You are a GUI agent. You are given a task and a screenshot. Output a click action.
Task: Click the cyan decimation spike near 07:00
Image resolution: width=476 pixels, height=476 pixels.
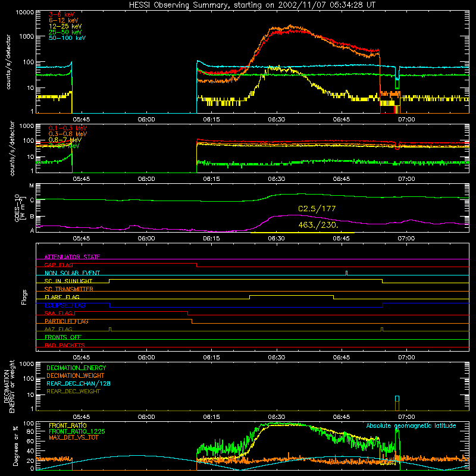click(397, 398)
